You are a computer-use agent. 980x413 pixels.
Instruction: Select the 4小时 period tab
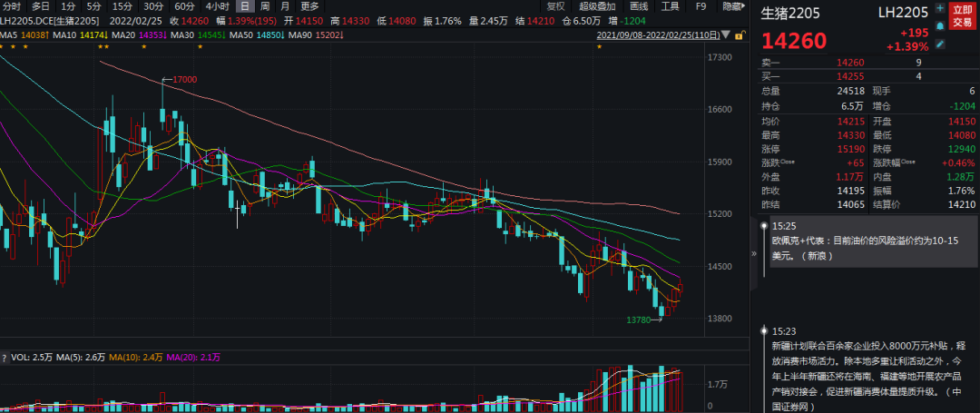tap(217, 7)
